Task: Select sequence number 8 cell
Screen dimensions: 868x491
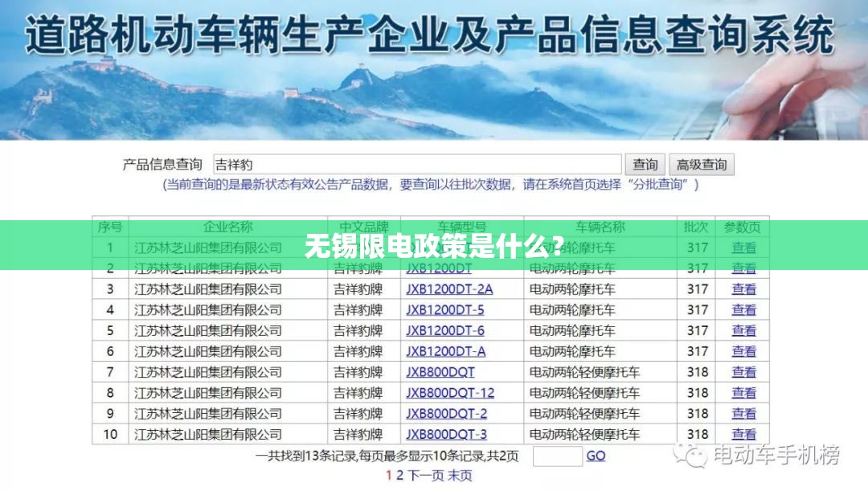Action: [110, 393]
